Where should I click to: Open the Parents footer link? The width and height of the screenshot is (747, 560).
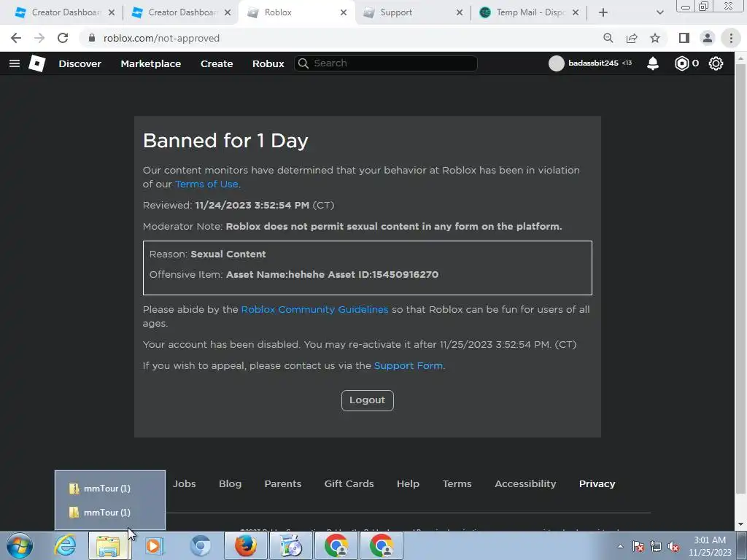[282, 484]
